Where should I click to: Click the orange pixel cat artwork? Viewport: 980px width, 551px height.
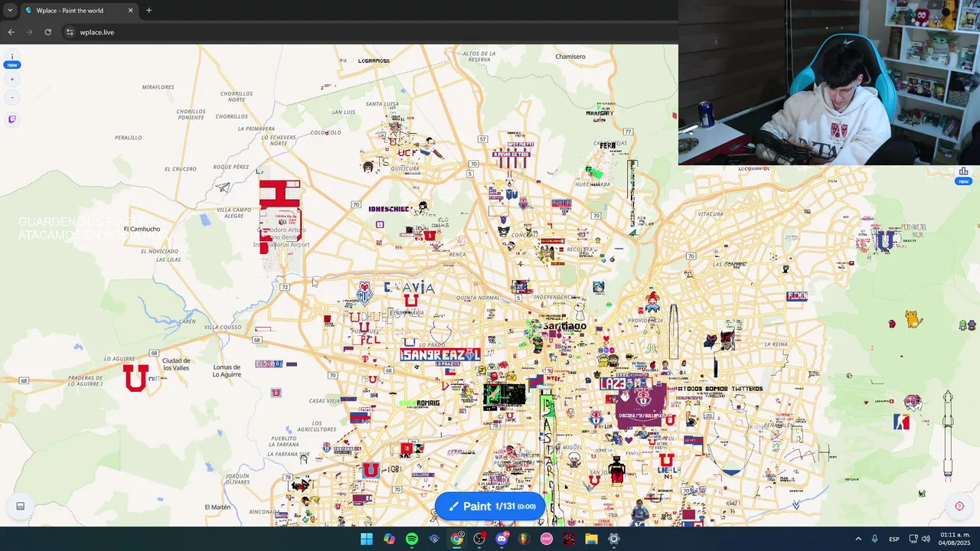coord(913,318)
